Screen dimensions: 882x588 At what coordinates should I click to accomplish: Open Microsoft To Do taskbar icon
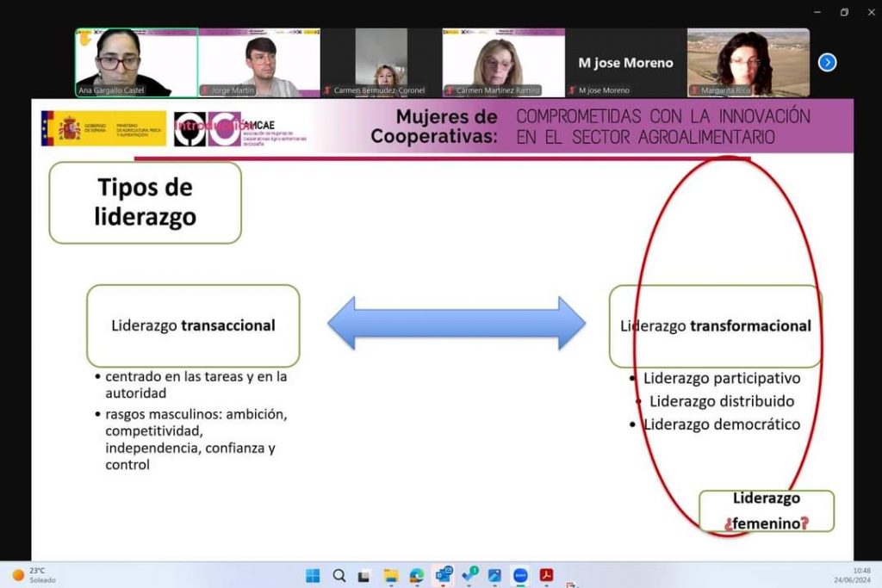[x=469, y=574]
